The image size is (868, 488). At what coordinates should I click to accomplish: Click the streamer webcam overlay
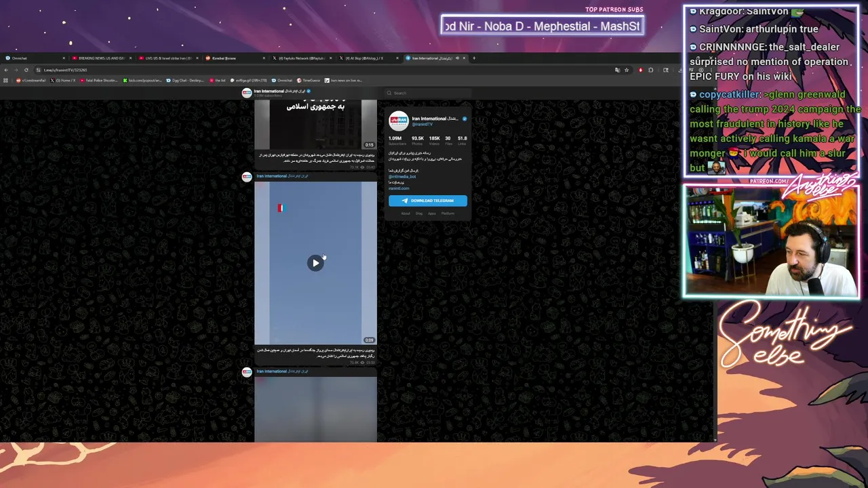pyautogui.click(x=772, y=242)
